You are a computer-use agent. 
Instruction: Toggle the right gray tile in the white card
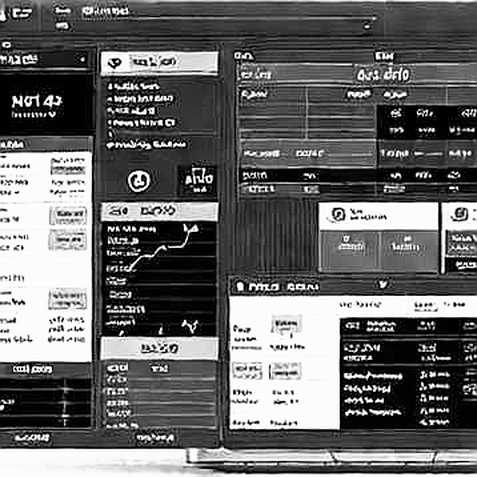(x=408, y=249)
